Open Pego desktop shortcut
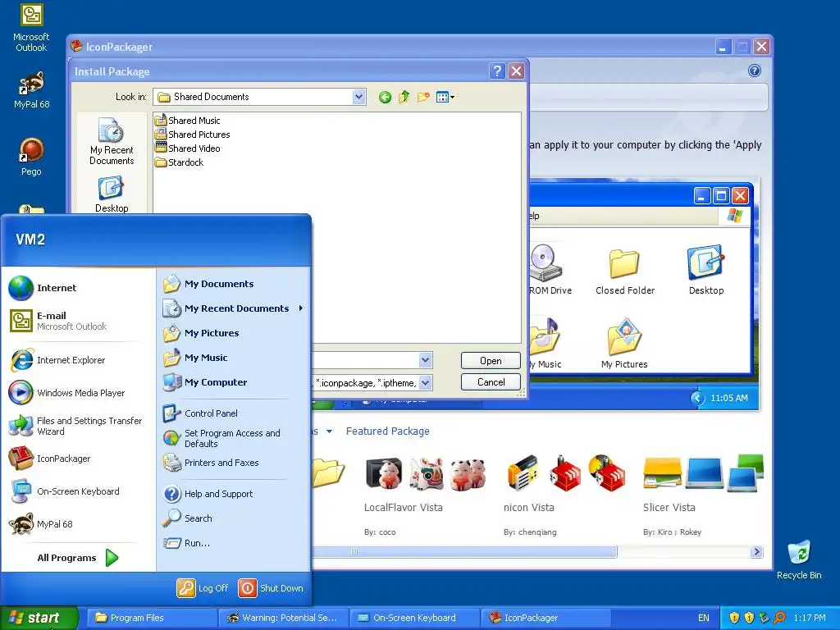 (x=31, y=157)
